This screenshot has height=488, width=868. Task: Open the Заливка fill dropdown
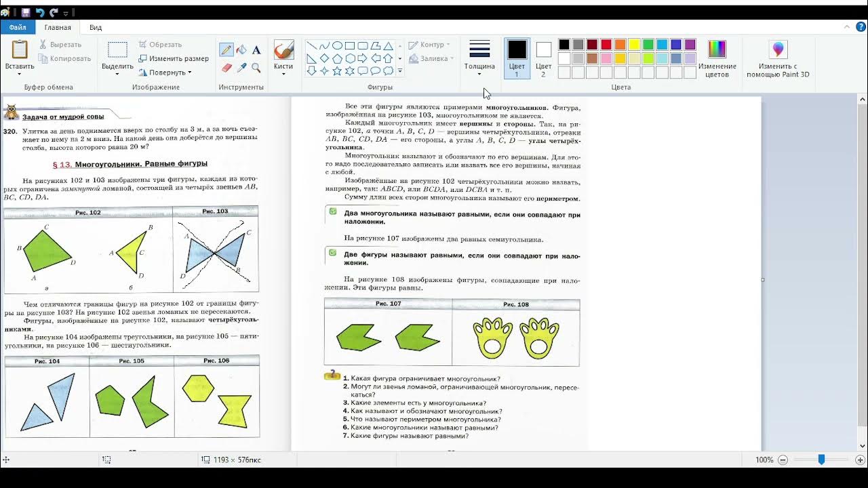point(432,58)
